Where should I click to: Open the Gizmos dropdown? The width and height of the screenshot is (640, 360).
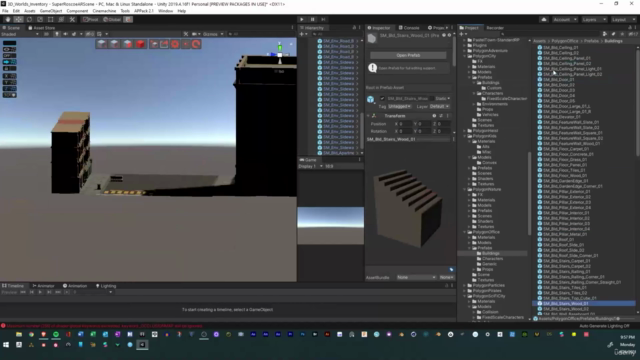pos(213,34)
